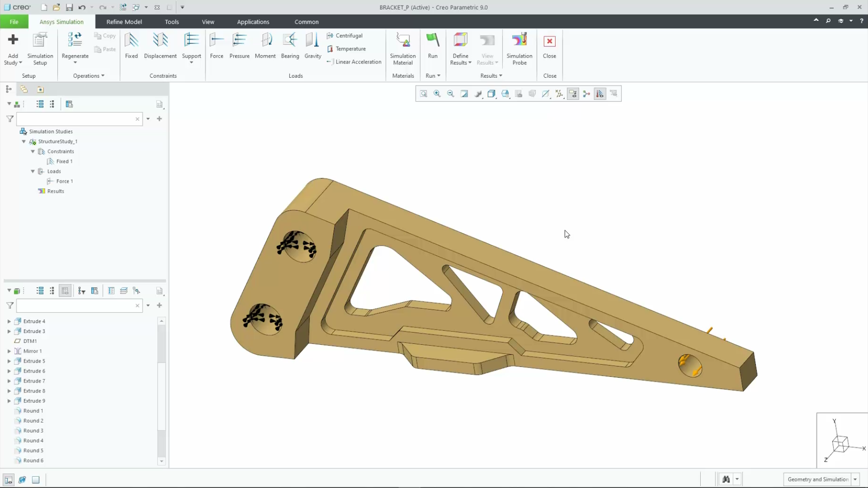
Task: Select the Force load tool
Action: click(x=217, y=45)
